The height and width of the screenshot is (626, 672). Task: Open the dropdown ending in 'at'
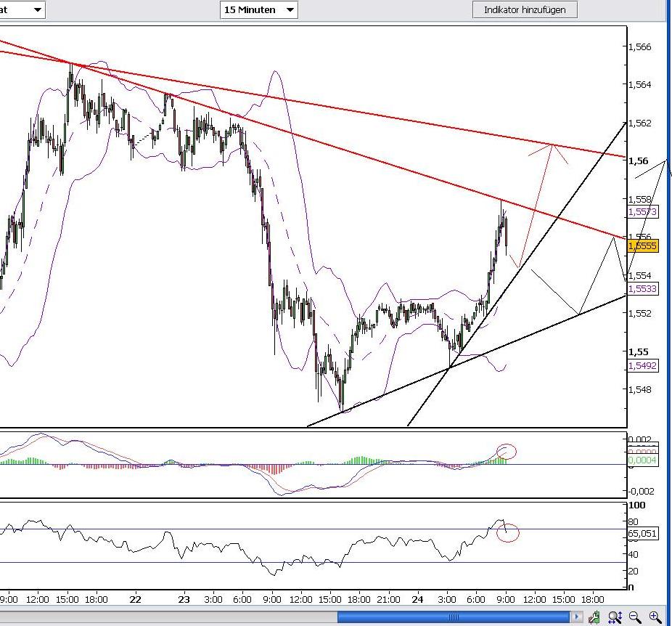tap(22, 10)
